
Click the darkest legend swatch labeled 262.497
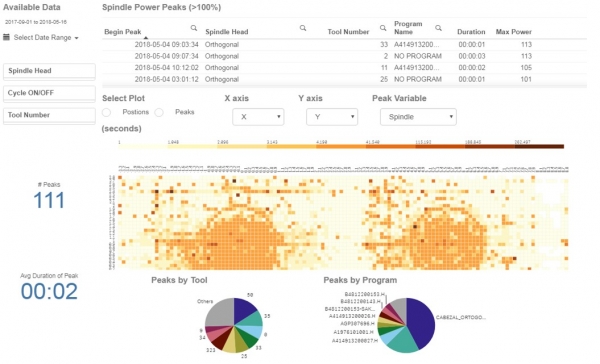[x=539, y=146]
